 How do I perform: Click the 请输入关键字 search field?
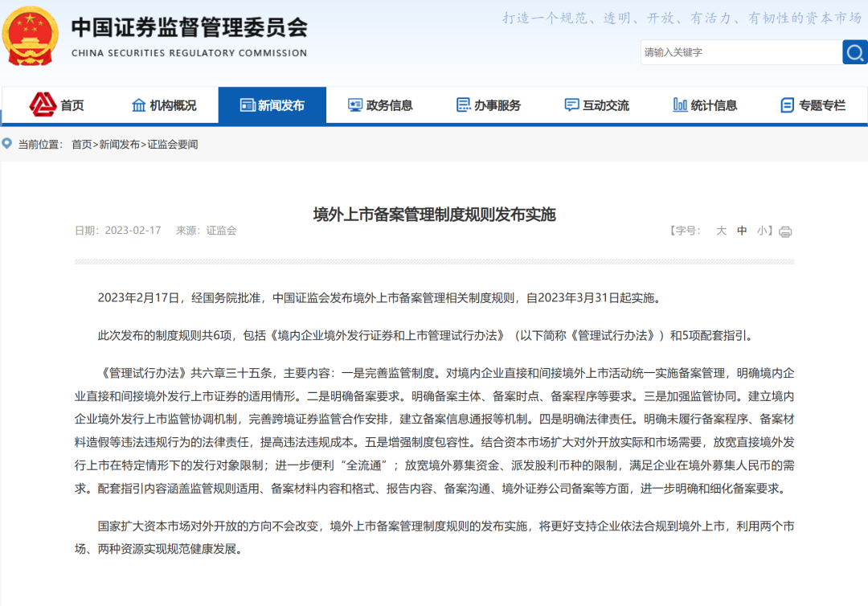(741, 52)
